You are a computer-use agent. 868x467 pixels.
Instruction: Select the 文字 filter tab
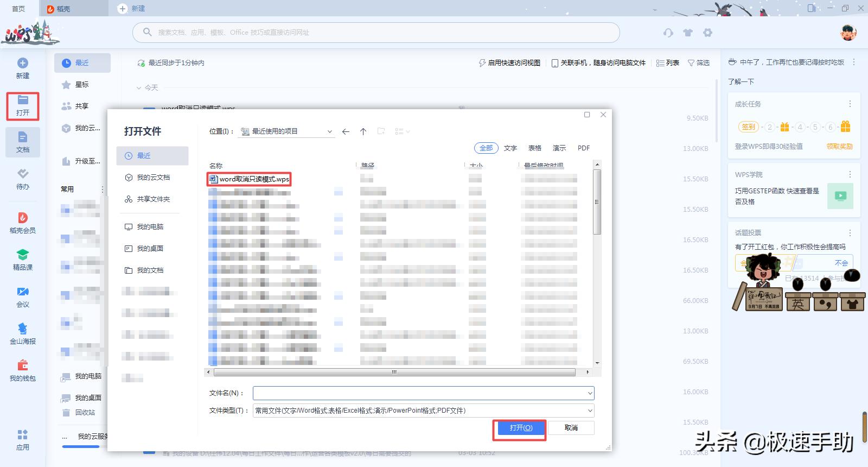coord(510,148)
